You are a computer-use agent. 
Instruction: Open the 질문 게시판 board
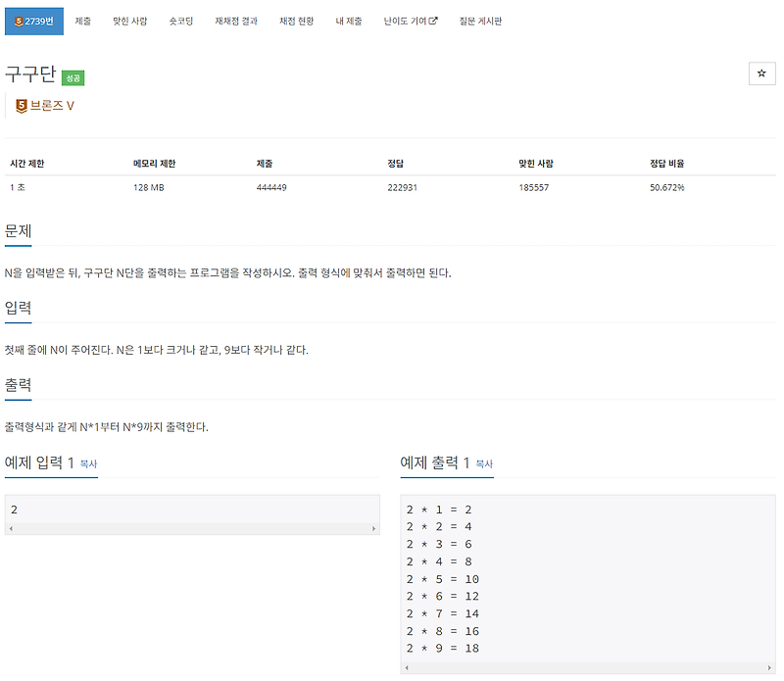tap(479, 21)
